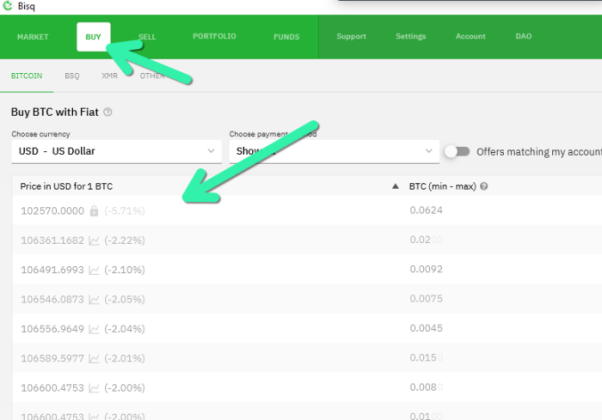Open the Portfolio tab
Image resolution: width=602 pixels, height=420 pixels.
[x=213, y=37]
